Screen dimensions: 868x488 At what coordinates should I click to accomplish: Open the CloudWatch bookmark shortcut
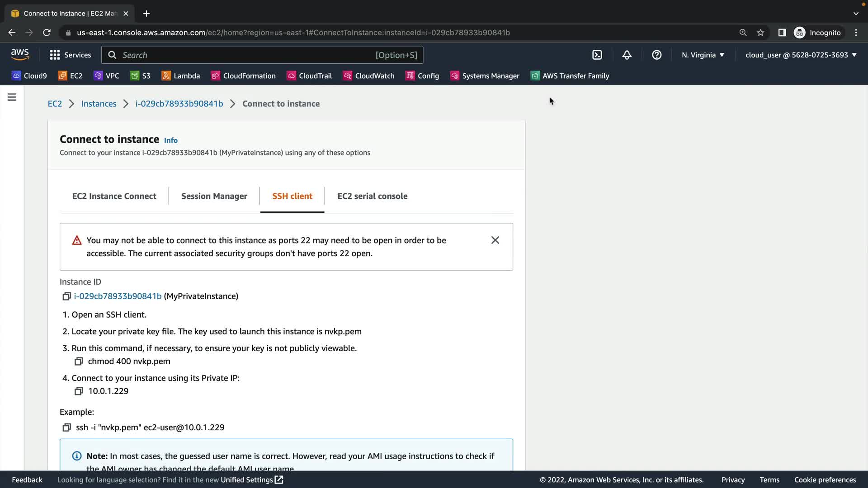click(369, 76)
